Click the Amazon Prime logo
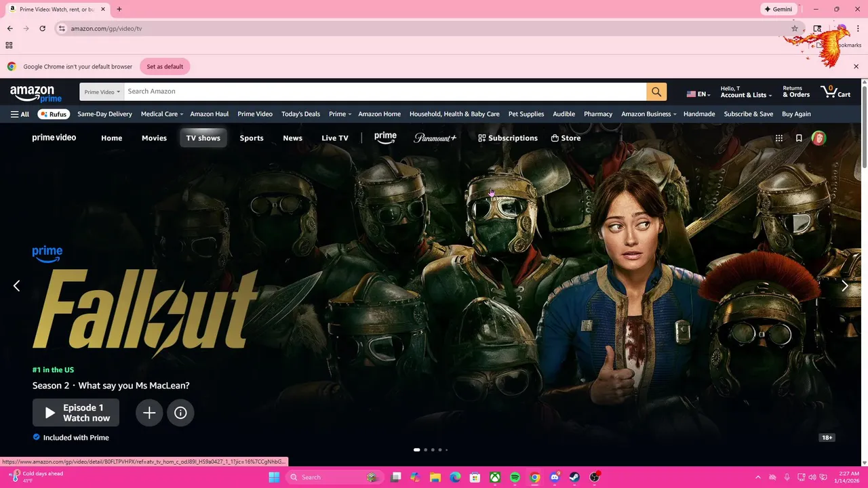 36,93
